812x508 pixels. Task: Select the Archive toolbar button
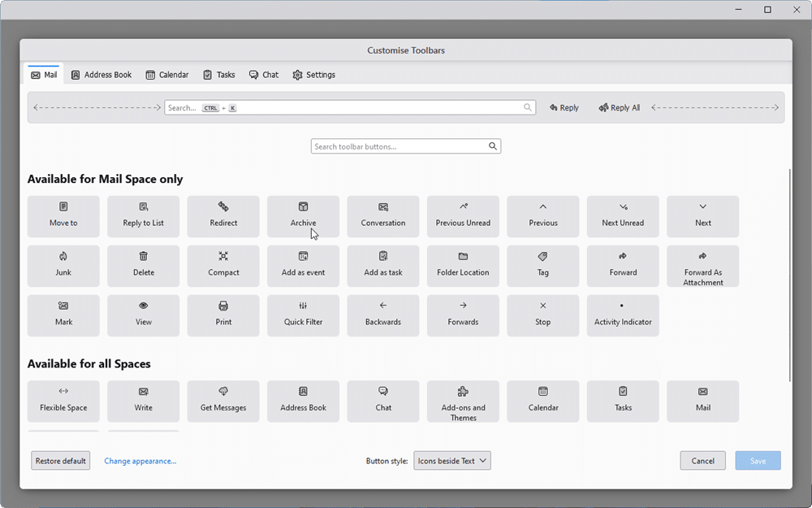point(303,216)
